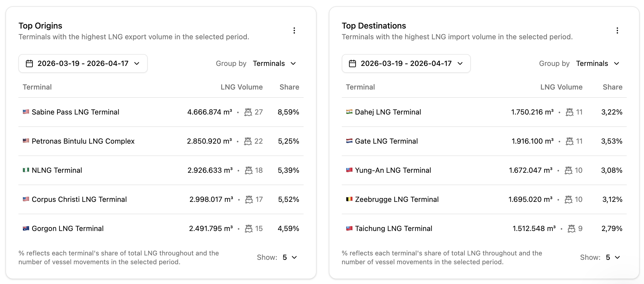Click the vessel icon in the Gorgon LNG row
This screenshot has height=284, width=644.
[249, 229]
